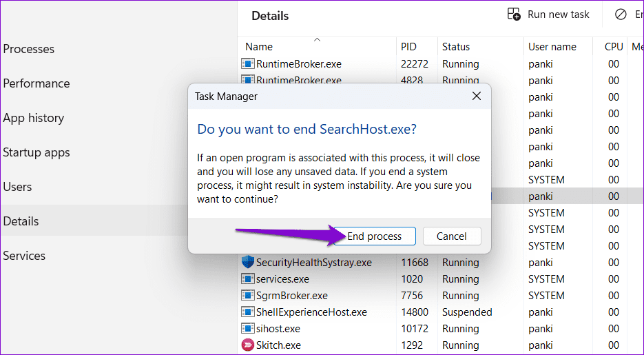Viewport: 644px width, 355px height.
Task: Click the ShellExperienceHost.exe process icon
Action: tap(248, 312)
